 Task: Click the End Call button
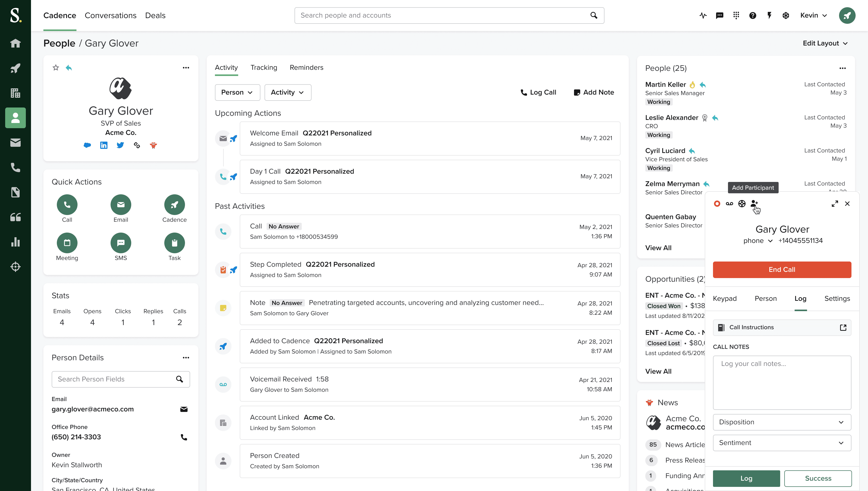[781, 270]
